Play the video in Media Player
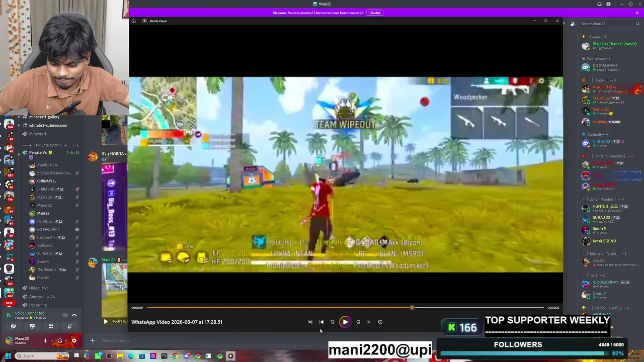This screenshot has width=644, height=362. pos(345,322)
